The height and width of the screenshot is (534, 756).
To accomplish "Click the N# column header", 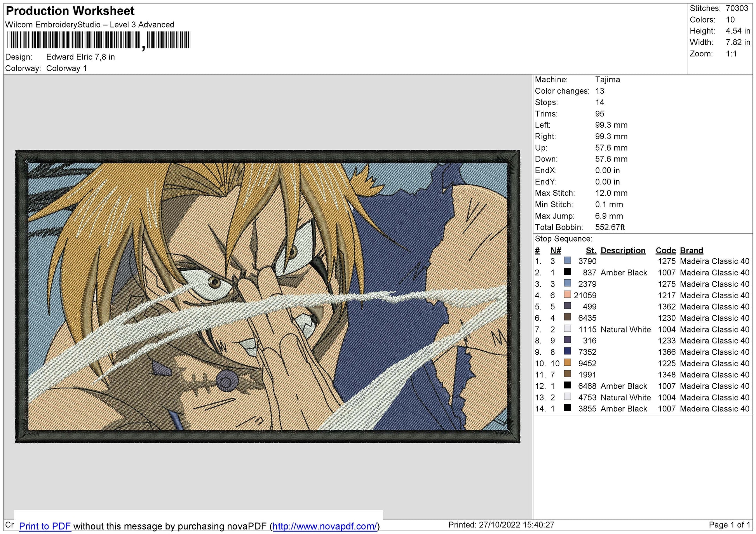I will (x=556, y=250).
